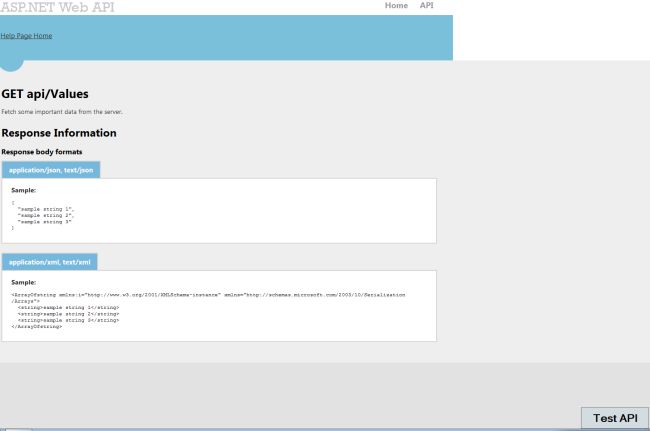Click the Test API button
The width and height of the screenshot is (650, 431).
(615, 418)
